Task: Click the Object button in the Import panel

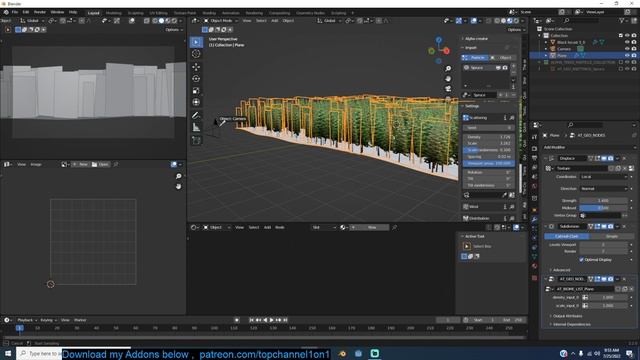Action: click(502, 58)
